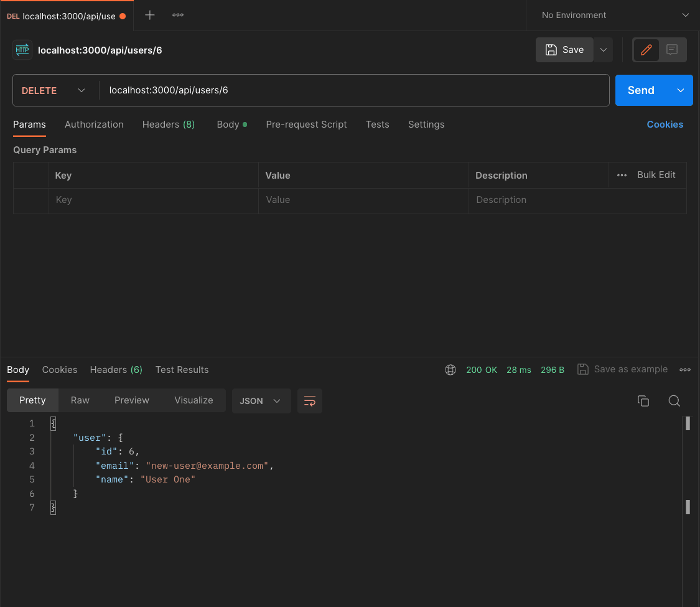Click the Send button
The width and height of the screenshot is (700, 607).
pyautogui.click(x=640, y=90)
